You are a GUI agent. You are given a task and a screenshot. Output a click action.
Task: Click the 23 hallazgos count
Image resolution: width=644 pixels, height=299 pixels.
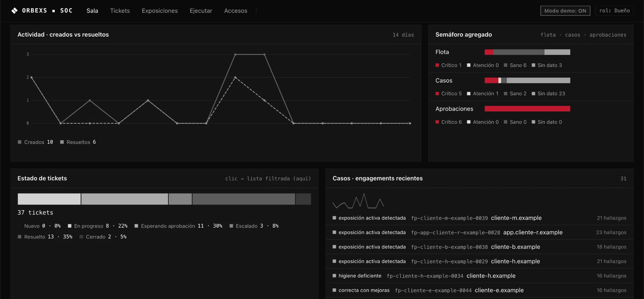tap(611, 232)
